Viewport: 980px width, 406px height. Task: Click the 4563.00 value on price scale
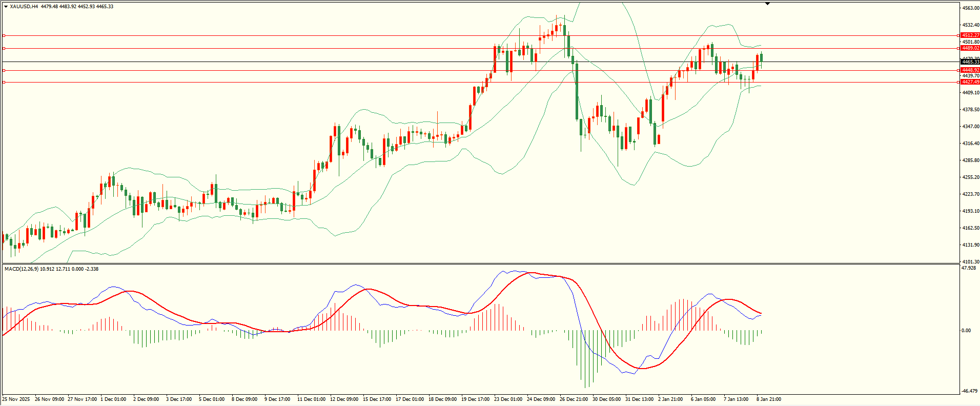970,8
